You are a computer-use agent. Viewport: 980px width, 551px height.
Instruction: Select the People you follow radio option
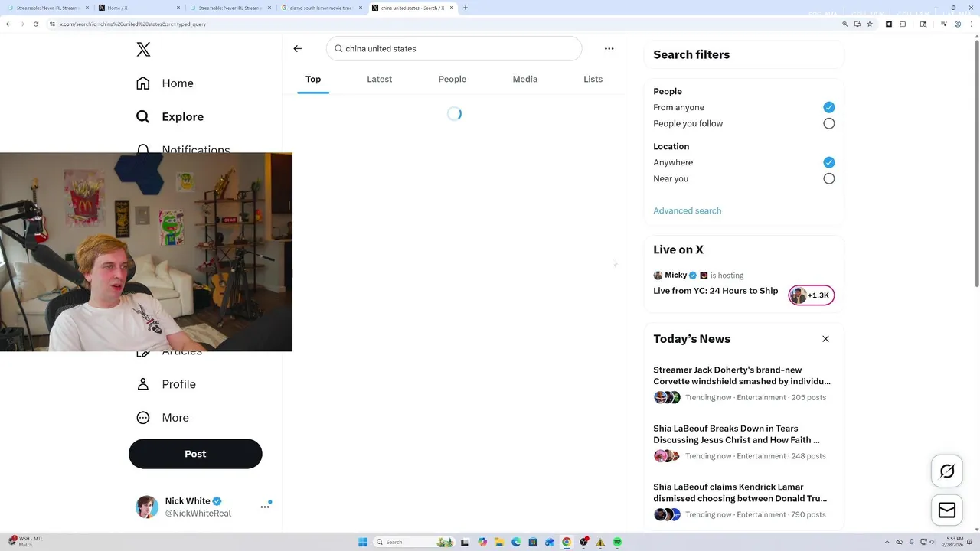[829, 123]
